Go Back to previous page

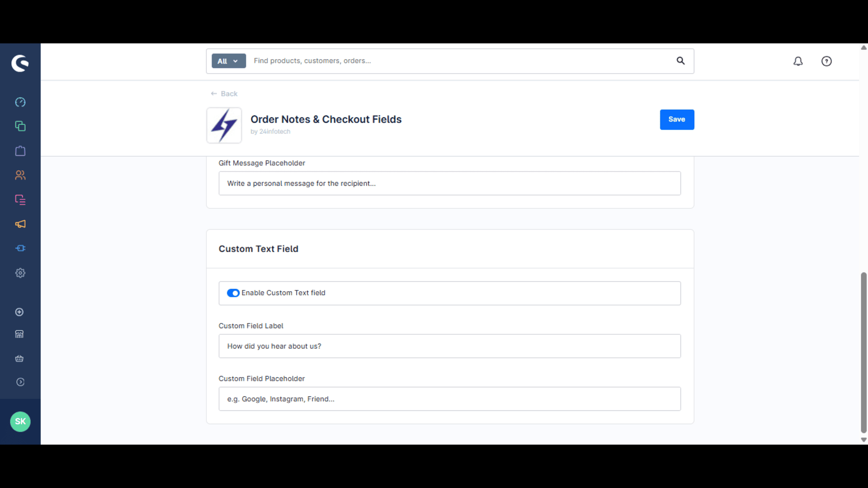[224, 94]
